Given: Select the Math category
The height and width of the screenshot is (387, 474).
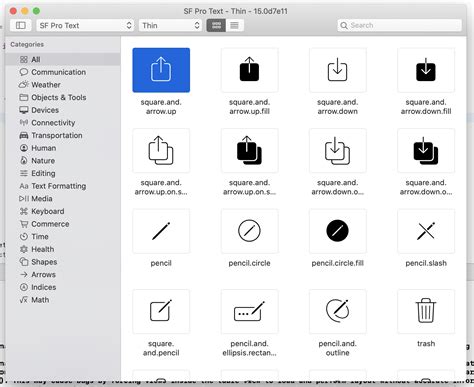Looking at the screenshot, I should click(63, 300).
